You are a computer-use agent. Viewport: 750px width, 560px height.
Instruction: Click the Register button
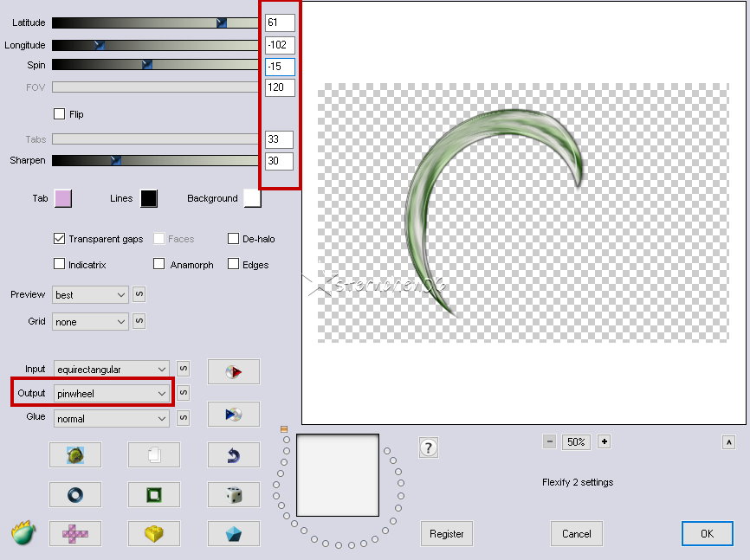tap(447, 534)
